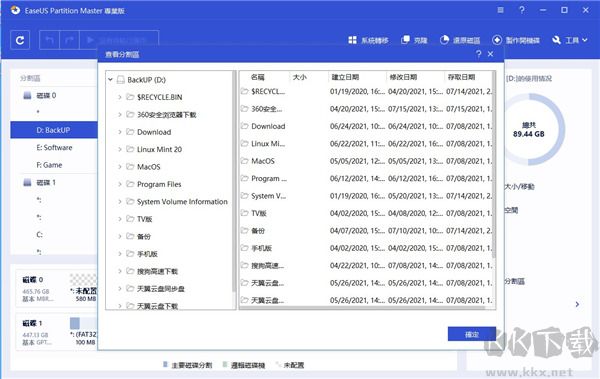Select 手机版 folder in tree
Viewport: 600px width, 379px height.
[147, 254]
